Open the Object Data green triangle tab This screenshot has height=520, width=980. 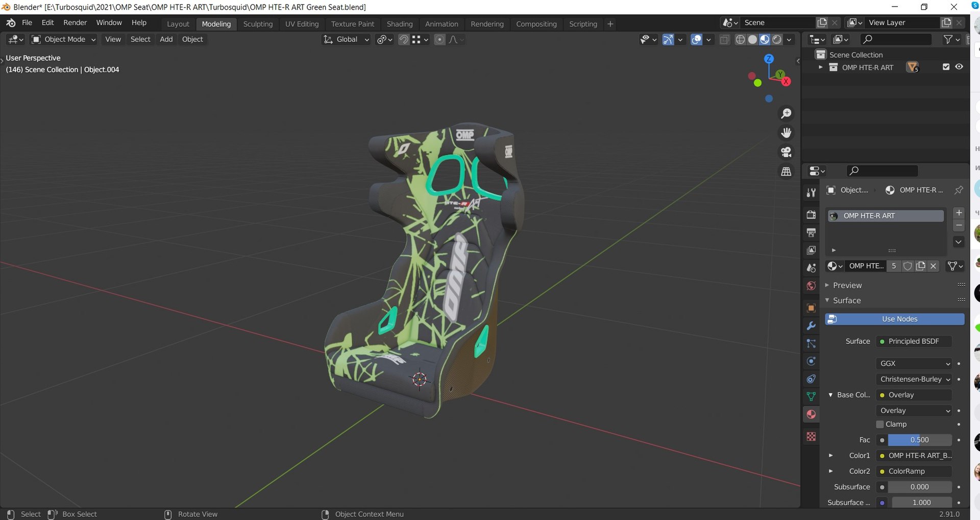(x=811, y=396)
